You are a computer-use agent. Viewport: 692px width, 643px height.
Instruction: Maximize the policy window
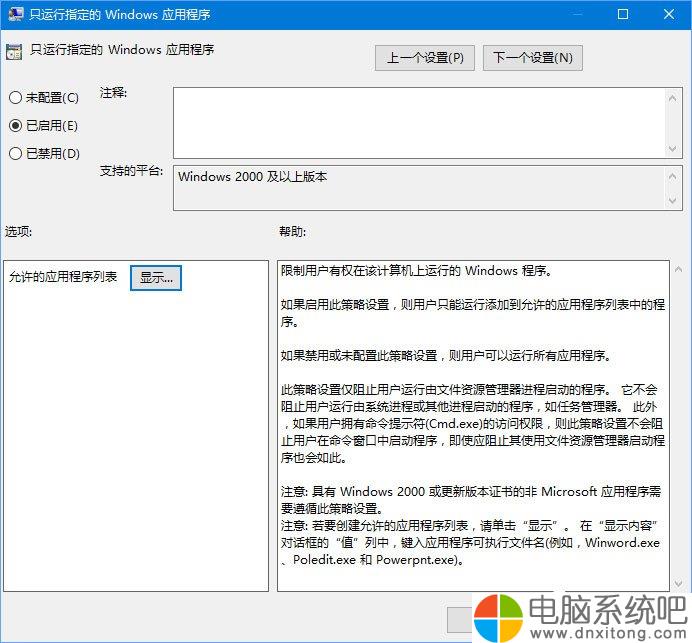point(623,14)
